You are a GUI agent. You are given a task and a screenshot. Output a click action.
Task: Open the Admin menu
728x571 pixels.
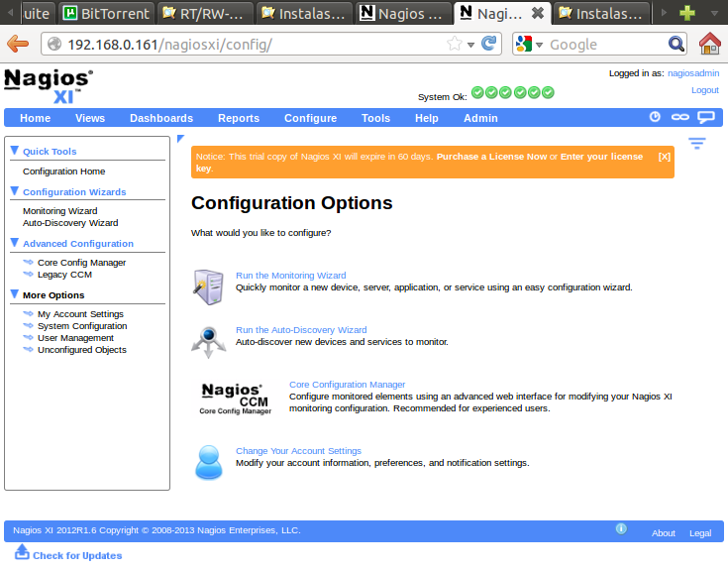[480, 118]
